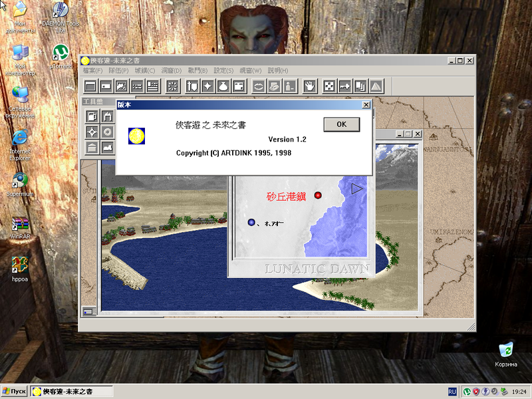532x399 pixels.
Task: Open the 檔案(F) menu
Action: (x=92, y=70)
